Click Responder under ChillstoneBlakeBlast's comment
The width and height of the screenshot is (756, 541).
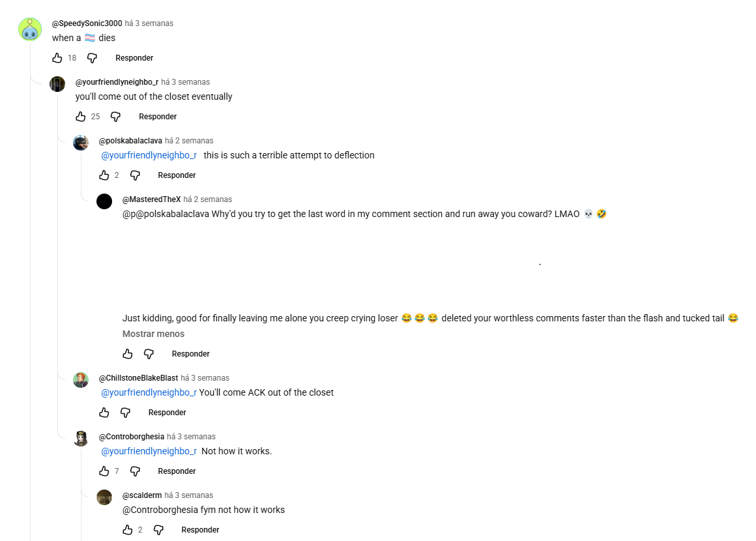tap(167, 413)
